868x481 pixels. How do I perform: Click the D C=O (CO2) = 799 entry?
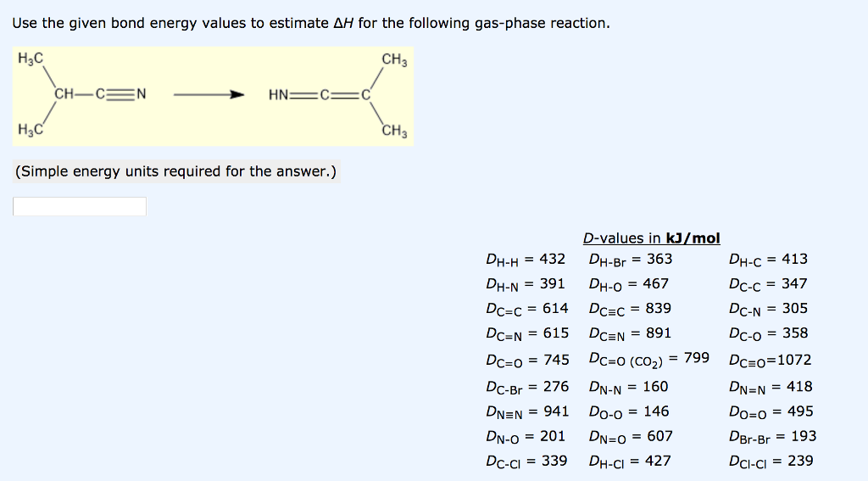coord(649,359)
